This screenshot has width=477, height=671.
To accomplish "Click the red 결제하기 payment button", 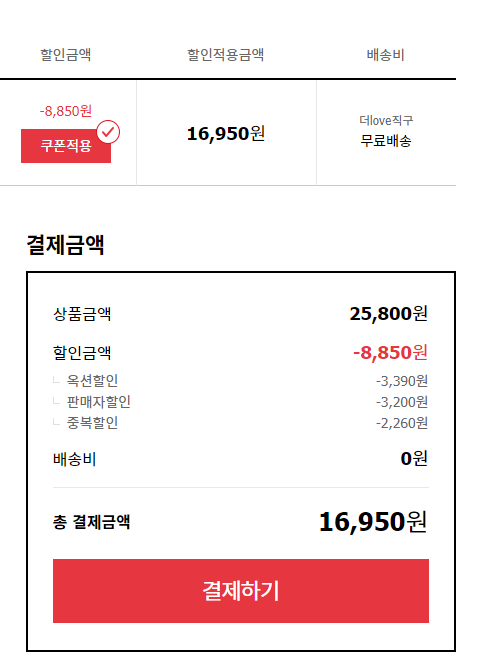I will [x=241, y=591].
